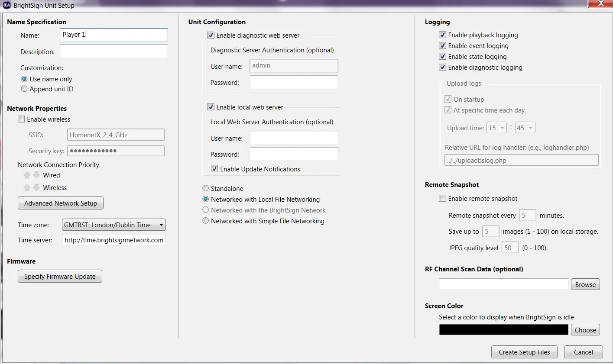
Task: Open Advanced Network Setup
Action: [61, 203]
